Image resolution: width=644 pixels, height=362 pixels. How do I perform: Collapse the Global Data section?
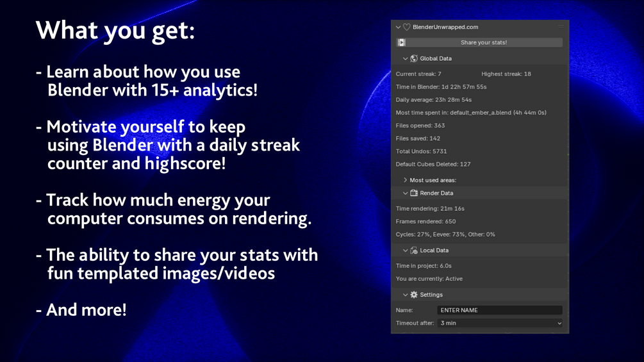[x=406, y=59]
